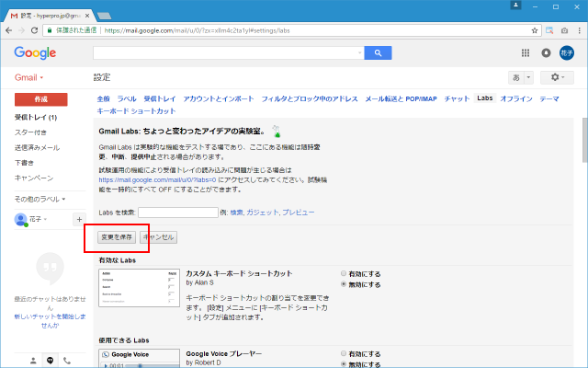This screenshot has height=368, width=588.
Task: Click the 検索 example link
Action: (236, 213)
